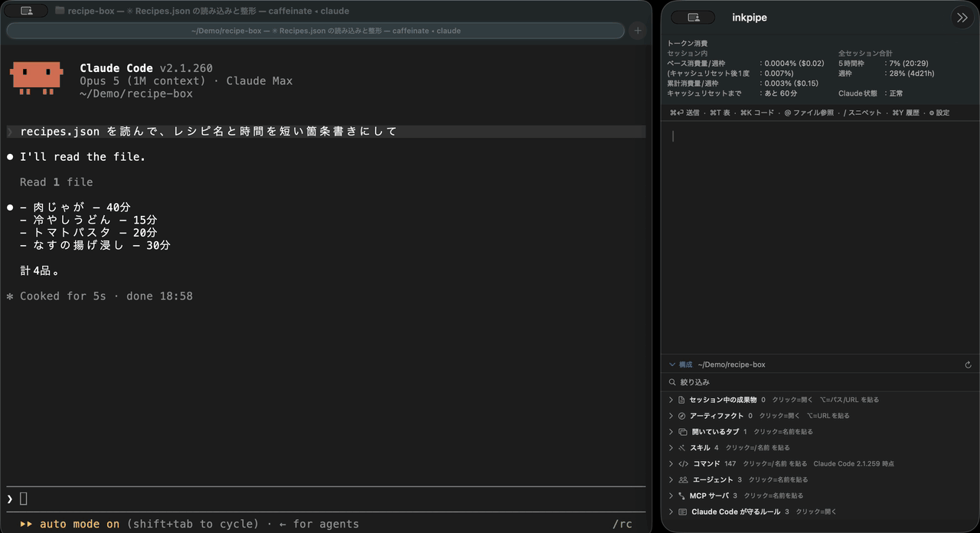980x533 pixels.
Task: Click the Claude Code prompt input line
Action: pyautogui.click(x=325, y=499)
